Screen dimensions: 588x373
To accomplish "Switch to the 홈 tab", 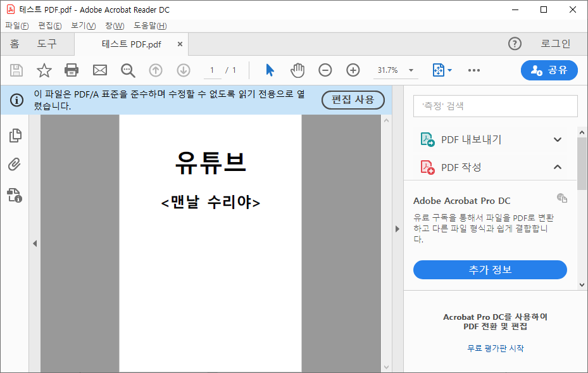I will [x=15, y=44].
